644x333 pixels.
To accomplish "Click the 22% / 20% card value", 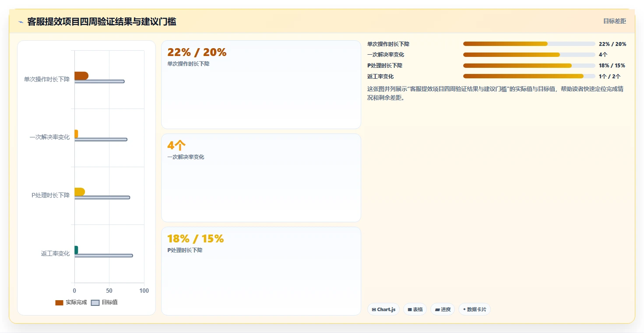I will pos(197,53).
